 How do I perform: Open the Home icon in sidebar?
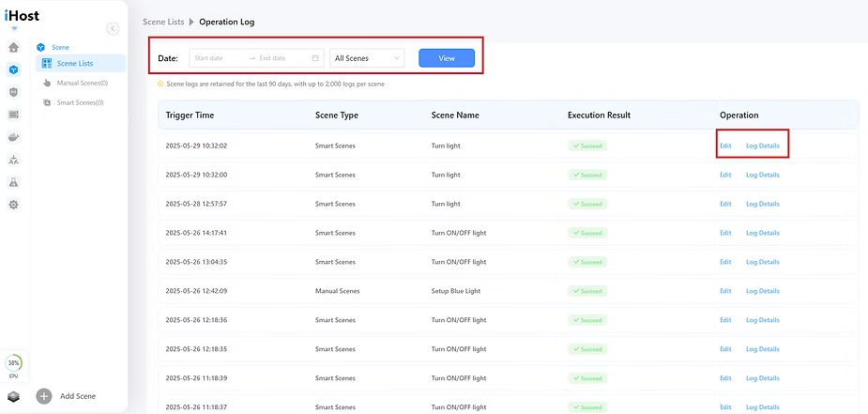(13, 47)
